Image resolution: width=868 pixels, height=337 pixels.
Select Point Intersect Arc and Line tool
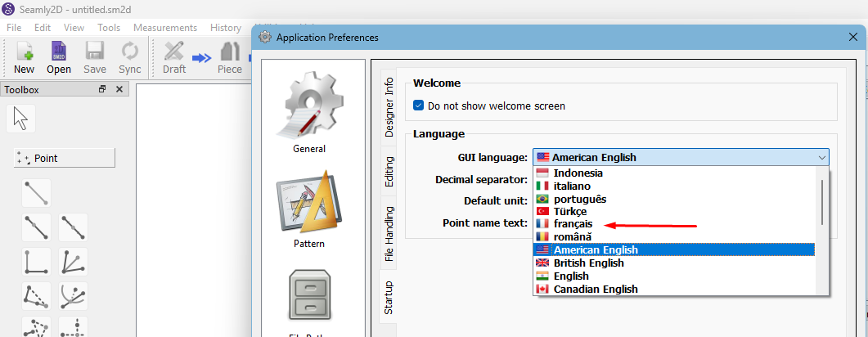pyautogui.click(x=73, y=296)
